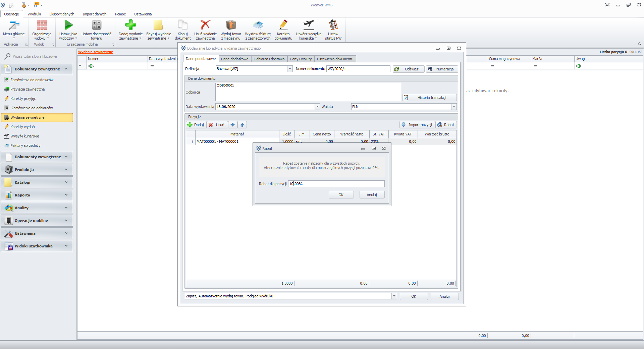Open the Rabat discount tool

[446, 125]
